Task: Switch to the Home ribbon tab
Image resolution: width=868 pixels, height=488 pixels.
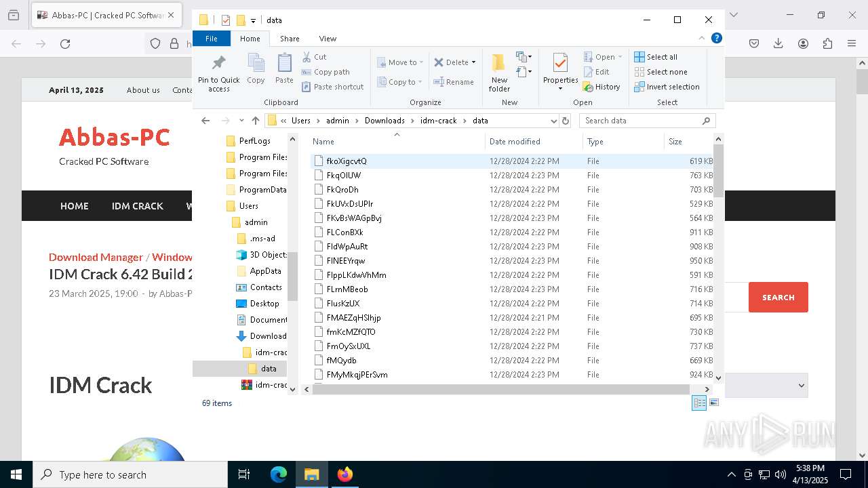Action: pyautogui.click(x=250, y=39)
